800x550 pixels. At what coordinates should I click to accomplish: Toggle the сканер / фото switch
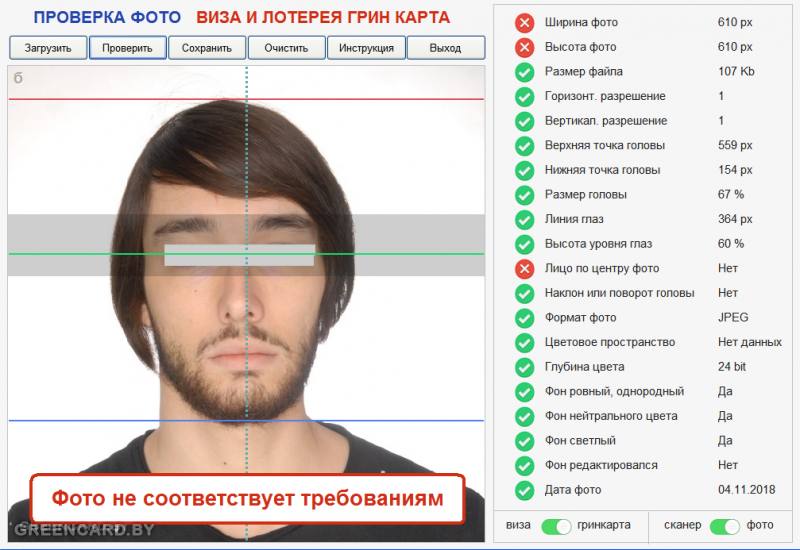click(x=724, y=527)
